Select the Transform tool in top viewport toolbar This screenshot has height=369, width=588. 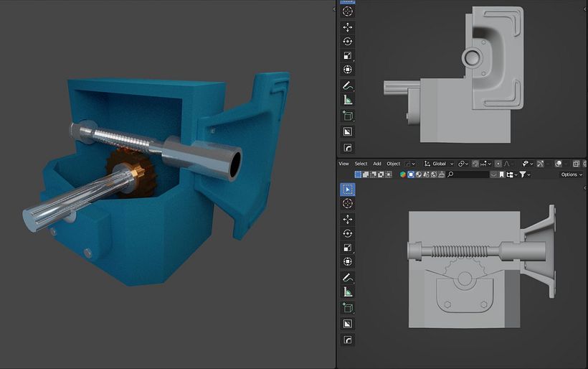[x=348, y=70]
